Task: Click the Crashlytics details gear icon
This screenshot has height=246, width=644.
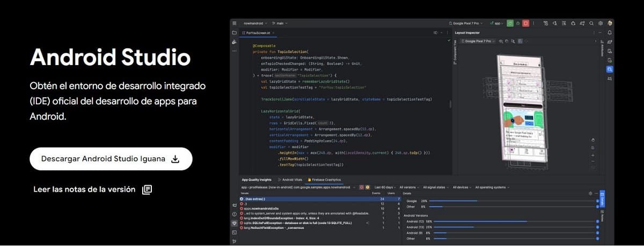Action: [x=590, y=193]
